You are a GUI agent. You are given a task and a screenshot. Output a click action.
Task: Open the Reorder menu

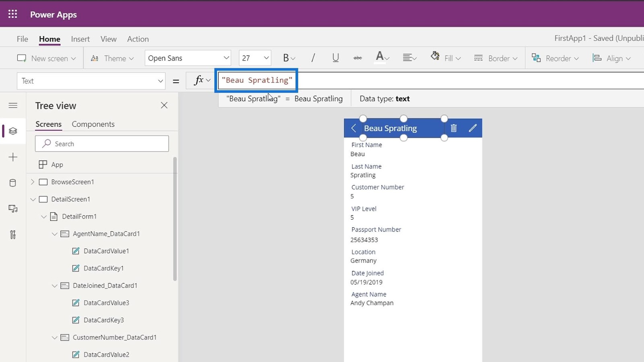click(x=555, y=58)
